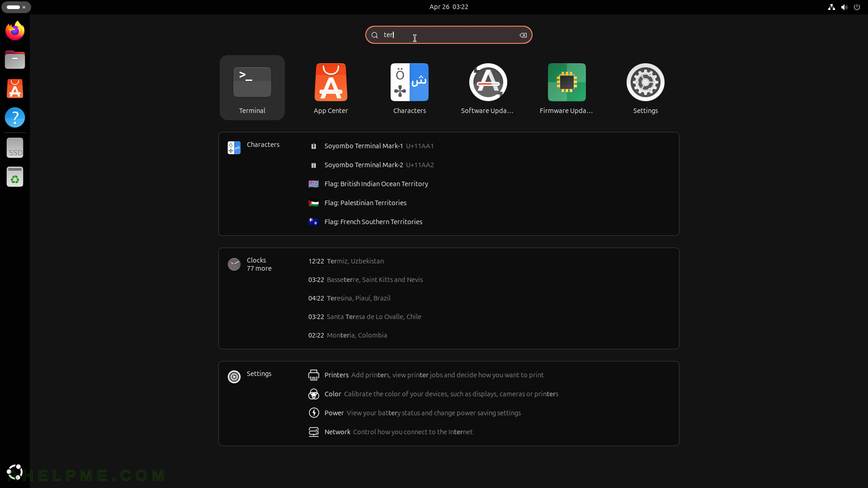This screenshot has height=488, width=868.
Task: Select Flag: French Southern Territories
Action: (490, 222)
